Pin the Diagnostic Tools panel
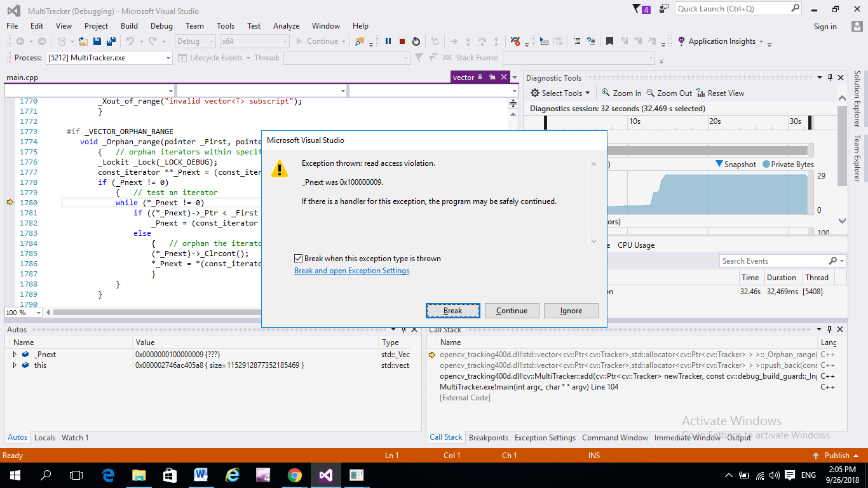Image resolution: width=868 pixels, height=488 pixels. 830,78
